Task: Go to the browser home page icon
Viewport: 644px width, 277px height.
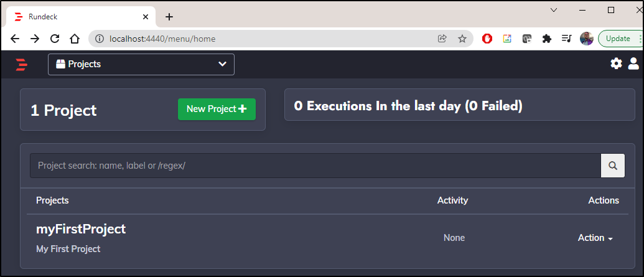Action: (74, 39)
